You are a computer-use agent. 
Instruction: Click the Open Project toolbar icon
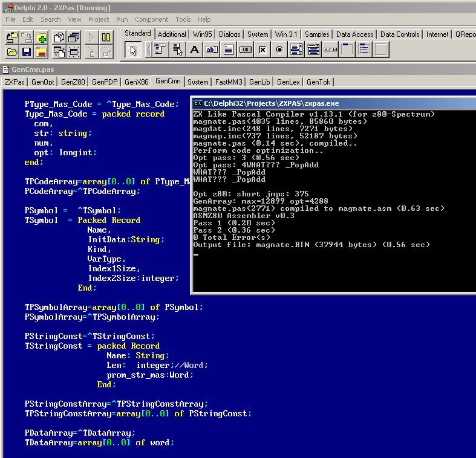point(12,37)
